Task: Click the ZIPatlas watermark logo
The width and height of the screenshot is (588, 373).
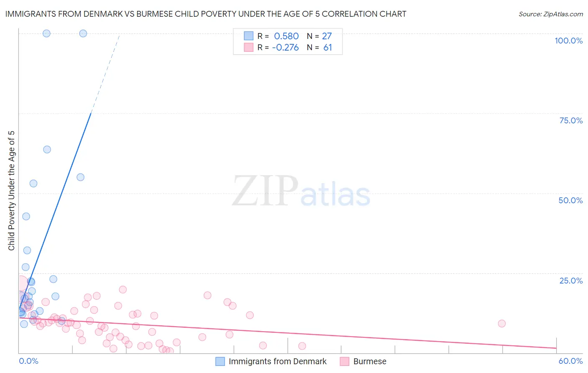Action: (x=301, y=192)
